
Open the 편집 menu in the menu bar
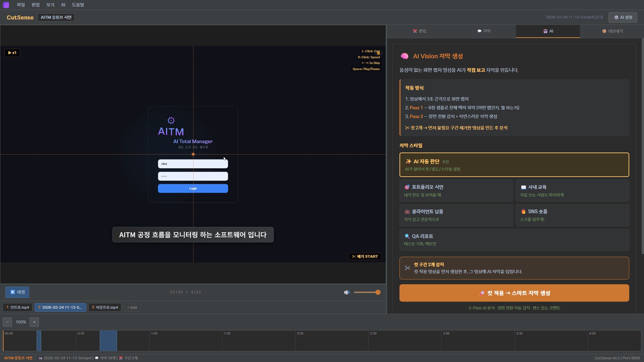(x=36, y=5)
